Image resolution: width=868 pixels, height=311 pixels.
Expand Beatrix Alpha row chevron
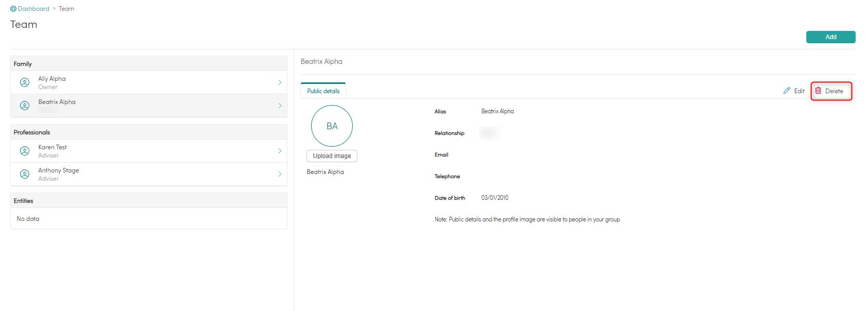(x=280, y=106)
